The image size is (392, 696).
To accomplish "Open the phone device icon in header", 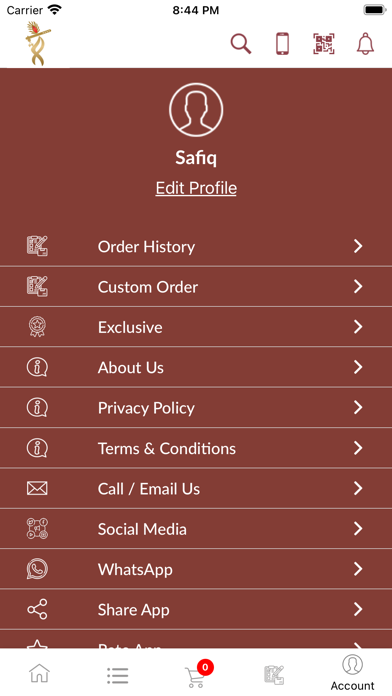I will coord(282,44).
